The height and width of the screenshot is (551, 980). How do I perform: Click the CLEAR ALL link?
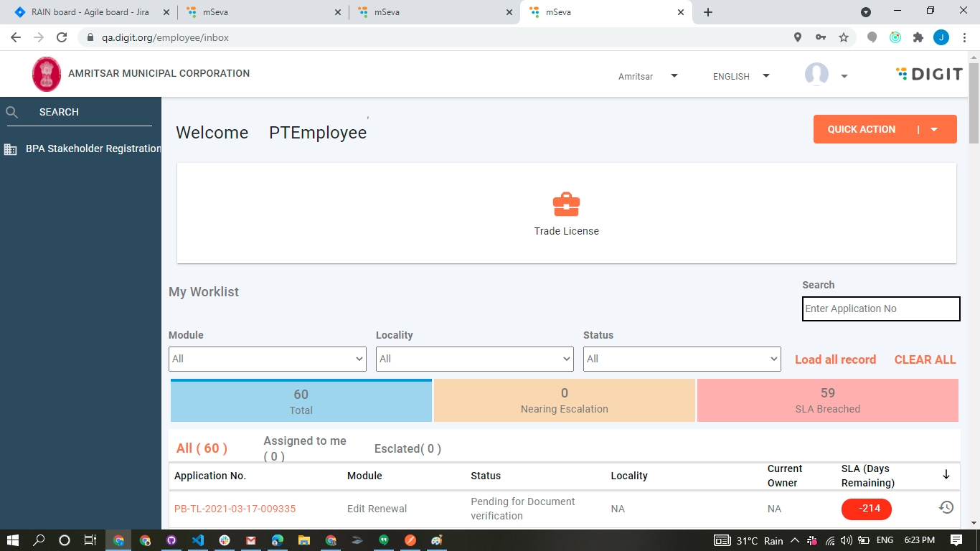[925, 359]
